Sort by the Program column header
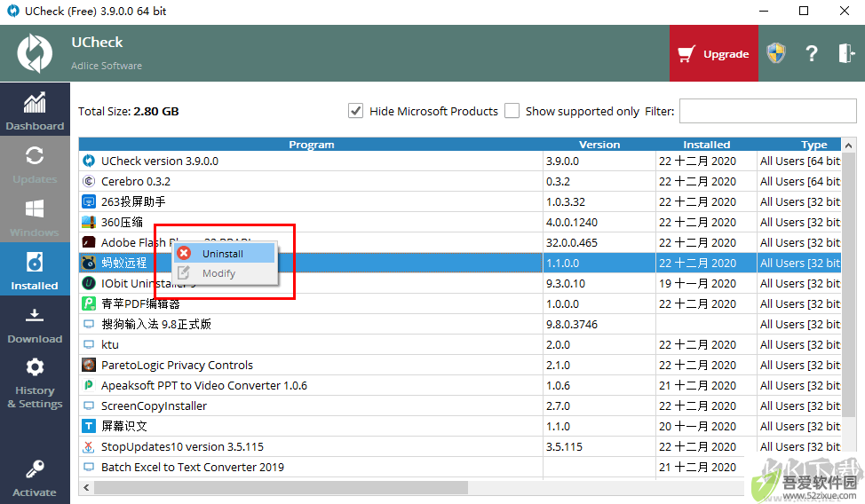 coord(311,145)
